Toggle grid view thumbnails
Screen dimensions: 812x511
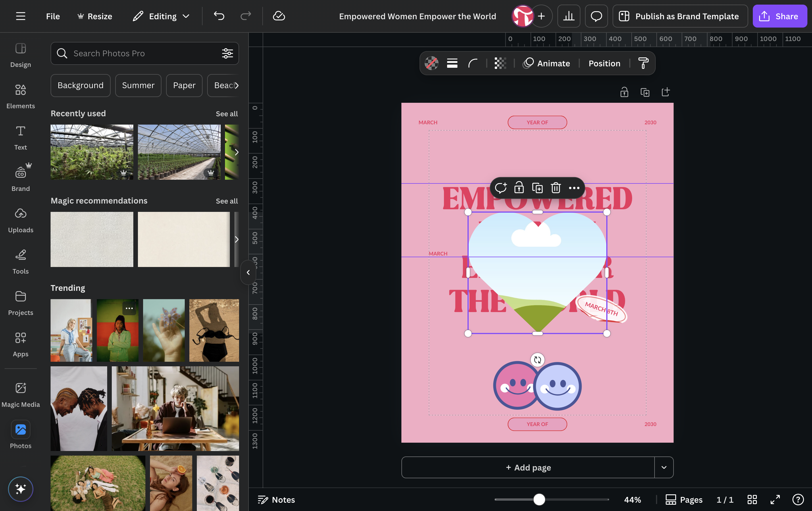tap(752, 500)
